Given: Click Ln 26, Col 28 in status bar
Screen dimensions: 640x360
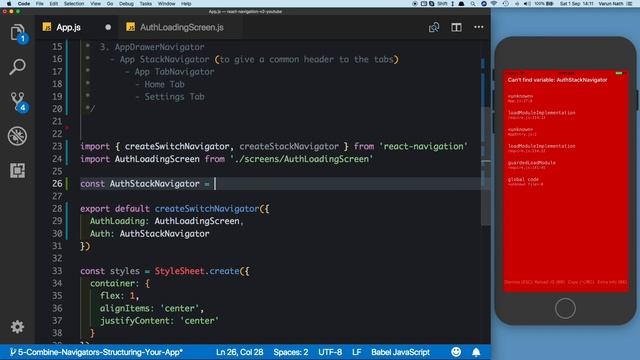Looking at the screenshot, I should 240,352.
